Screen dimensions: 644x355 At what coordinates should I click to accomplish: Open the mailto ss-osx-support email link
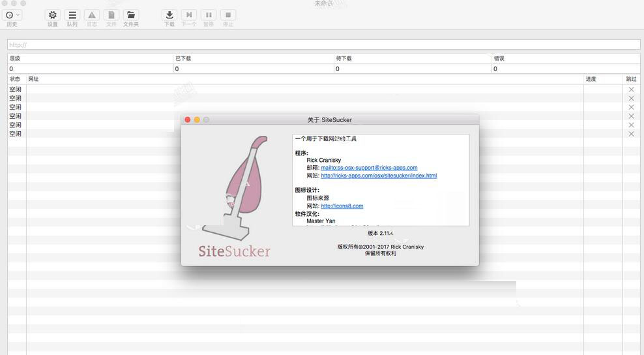[369, 168]
